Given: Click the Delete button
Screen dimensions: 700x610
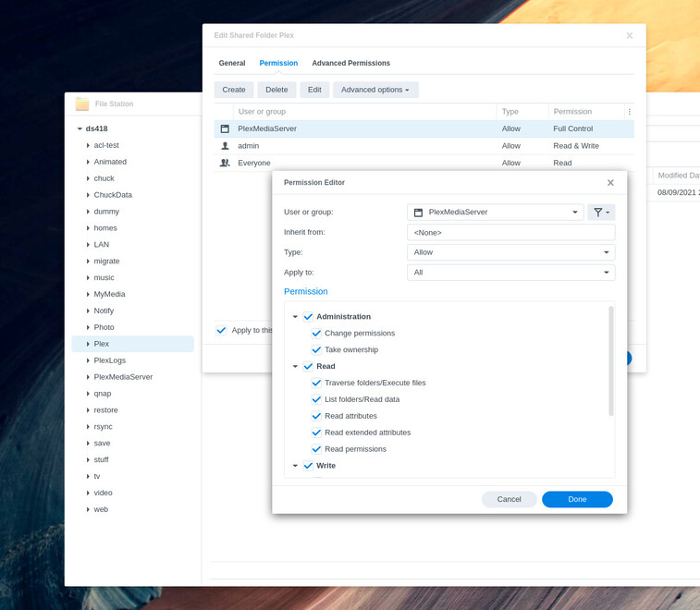Looking at the screenshot, I should (x=276, y=90).
